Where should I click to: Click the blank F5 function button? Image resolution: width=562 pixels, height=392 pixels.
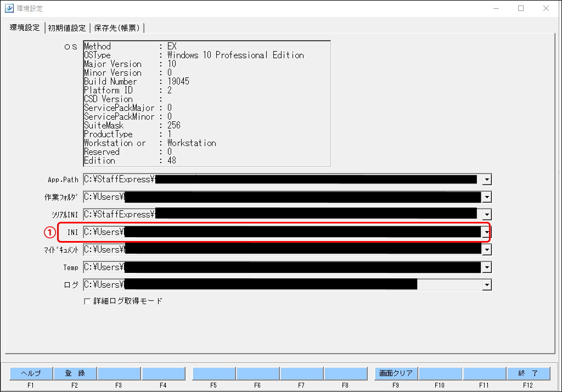[x=214, y=373]
